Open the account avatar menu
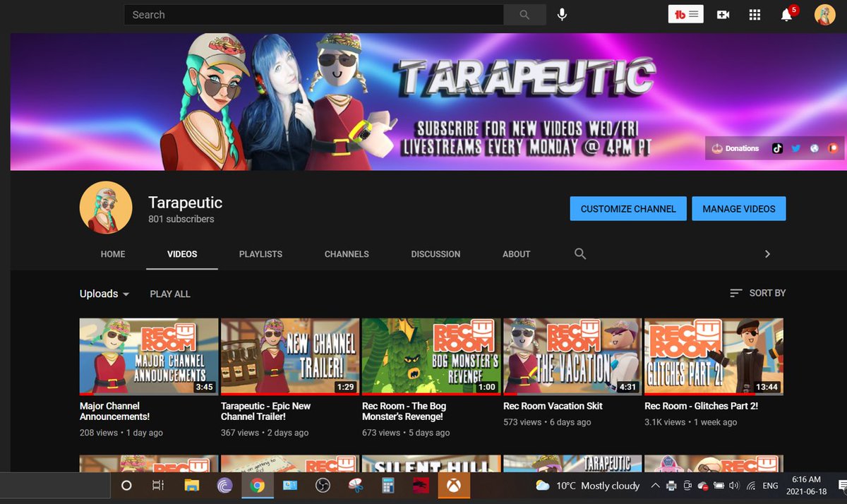Viewport: 847px width, 504px height. [x=824, y=15]
